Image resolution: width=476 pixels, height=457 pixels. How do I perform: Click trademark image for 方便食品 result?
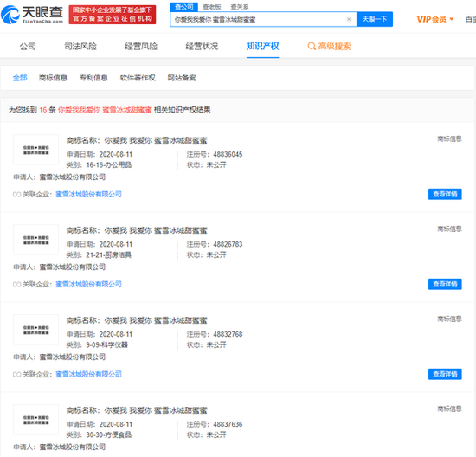click(x=35, y=420)
